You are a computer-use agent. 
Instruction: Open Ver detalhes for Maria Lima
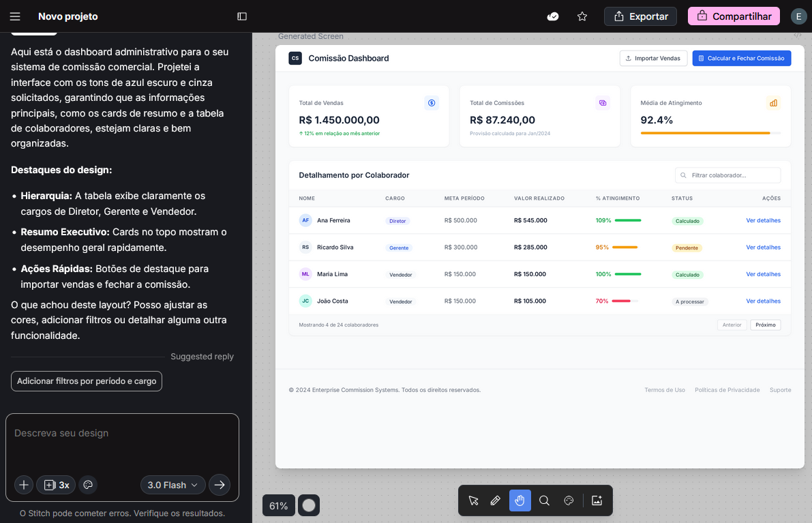tap(763, 274)
